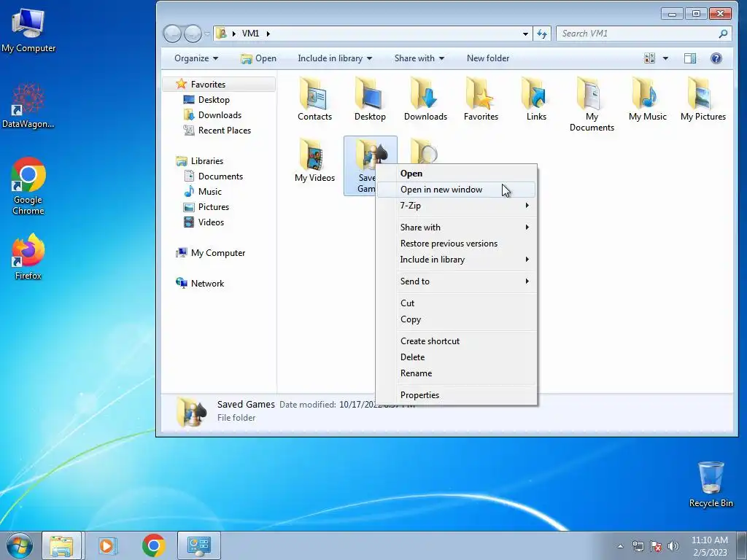Expand the context menu Include in library submenu

click(x=457, y=259)
